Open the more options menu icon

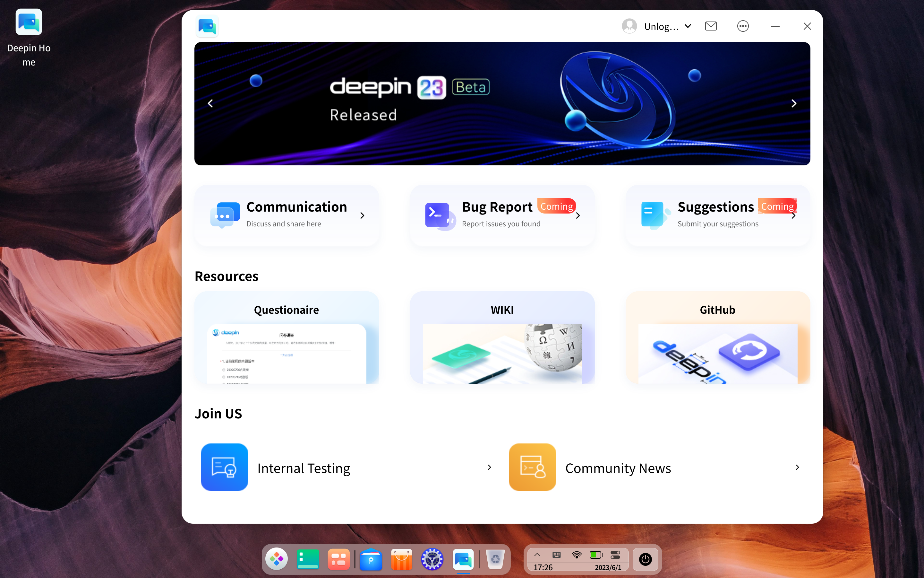pyautogui.click(x=743, y=26)
